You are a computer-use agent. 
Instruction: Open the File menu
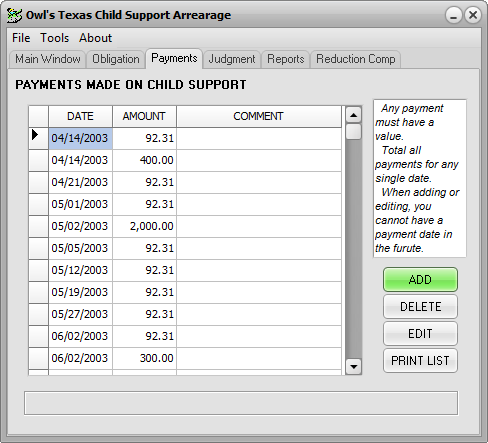coord(21,38)
